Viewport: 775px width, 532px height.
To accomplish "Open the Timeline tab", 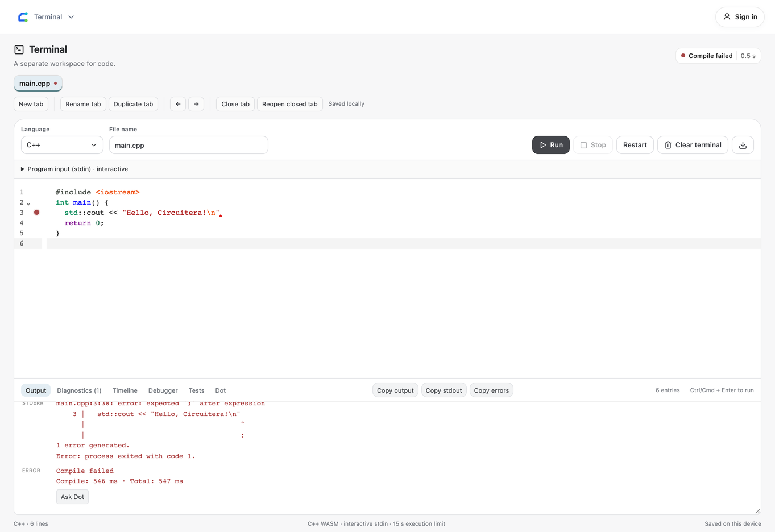I will click(x=125, y=390).
